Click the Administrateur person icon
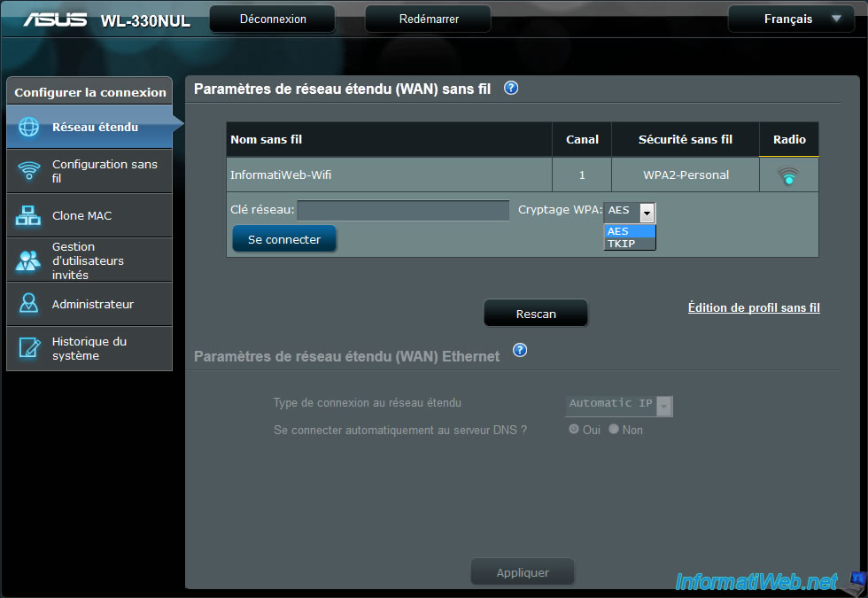This screenshot has width=868, height=598. [x=29, y=304]
